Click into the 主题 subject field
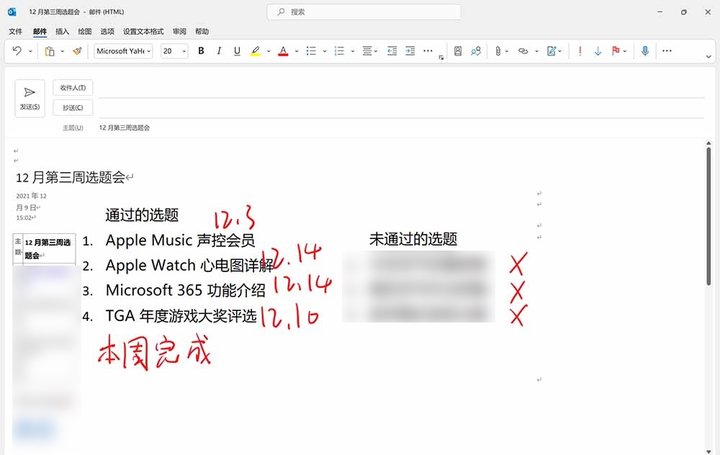The height and width of the screenshot is (455, 720). click(400, 128)
